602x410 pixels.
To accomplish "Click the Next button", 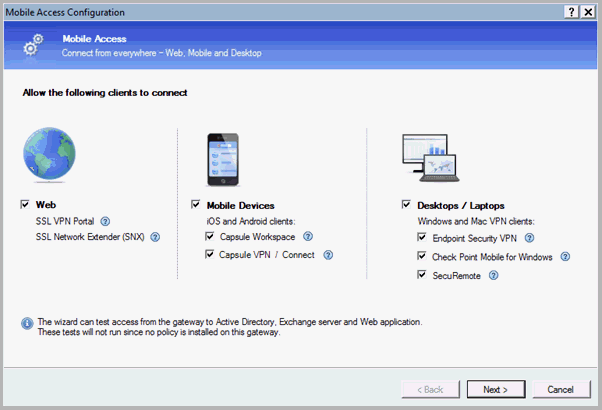I will 495,389.
